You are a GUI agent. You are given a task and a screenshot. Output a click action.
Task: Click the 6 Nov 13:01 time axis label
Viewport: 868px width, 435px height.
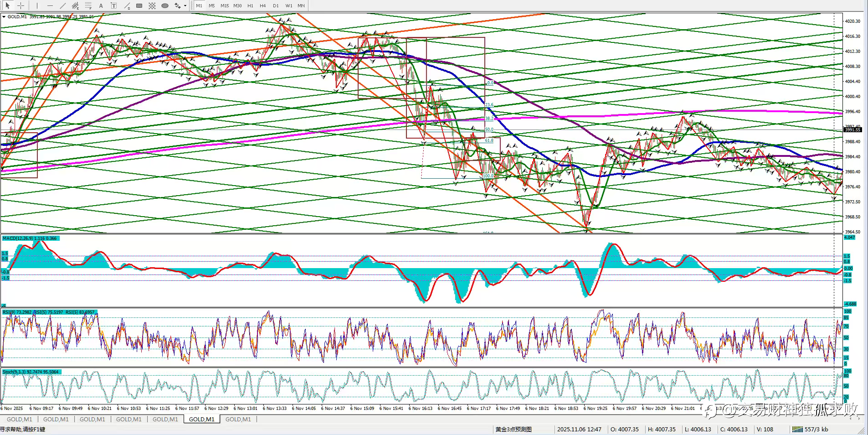247,409
